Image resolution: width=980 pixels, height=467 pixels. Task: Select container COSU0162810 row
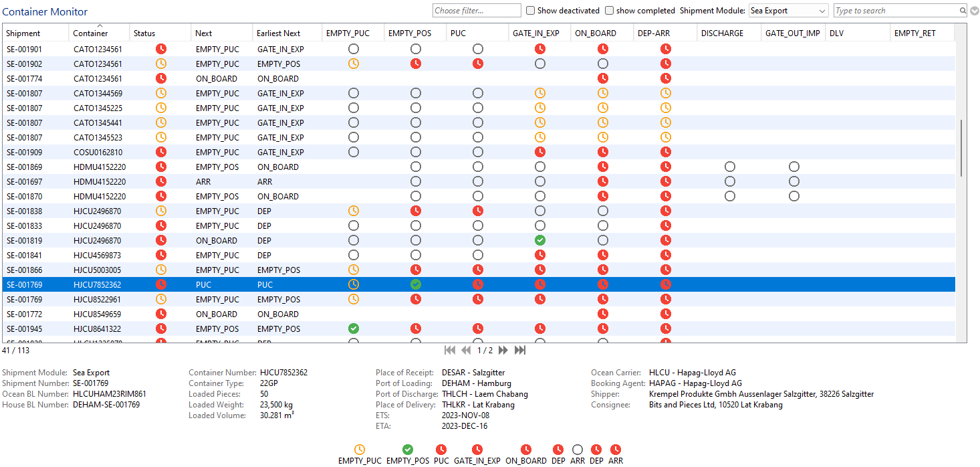[x=98, y=152]
